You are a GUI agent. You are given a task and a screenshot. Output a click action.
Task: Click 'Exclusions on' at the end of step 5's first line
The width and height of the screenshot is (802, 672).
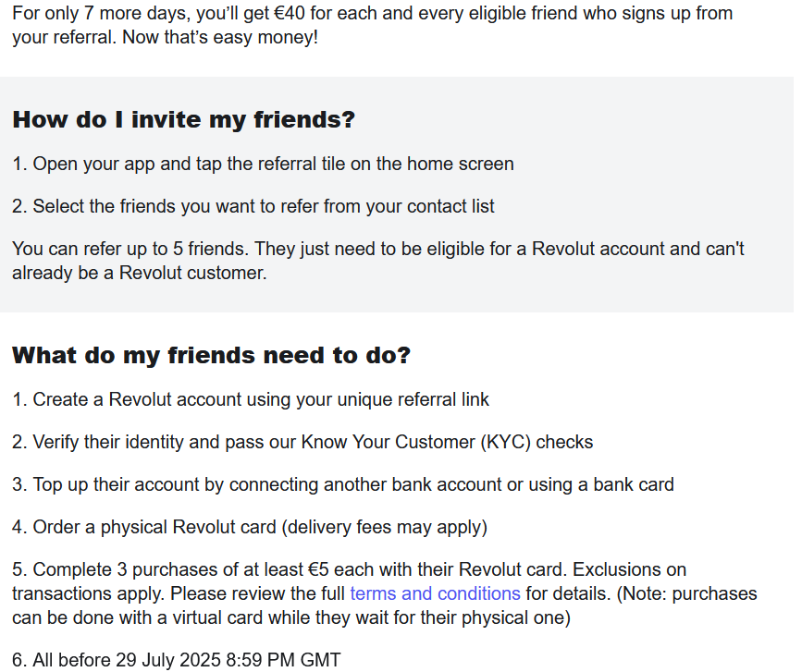coord(629,569)
